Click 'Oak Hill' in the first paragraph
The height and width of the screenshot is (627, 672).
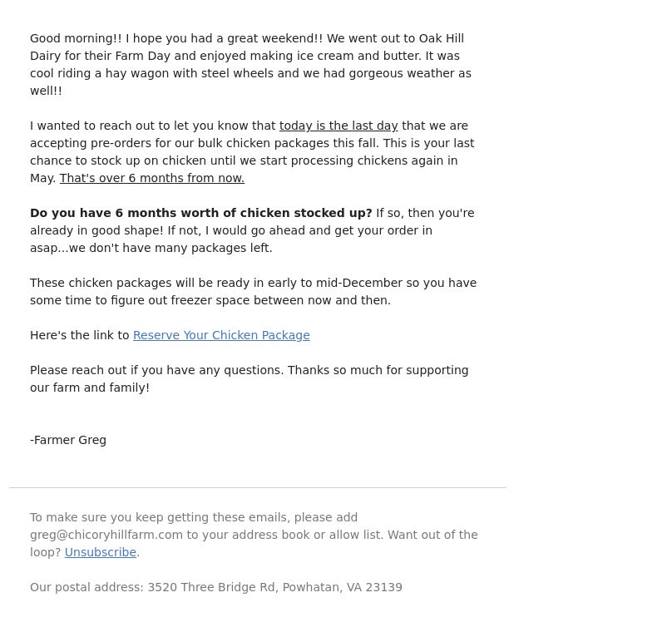442,38
